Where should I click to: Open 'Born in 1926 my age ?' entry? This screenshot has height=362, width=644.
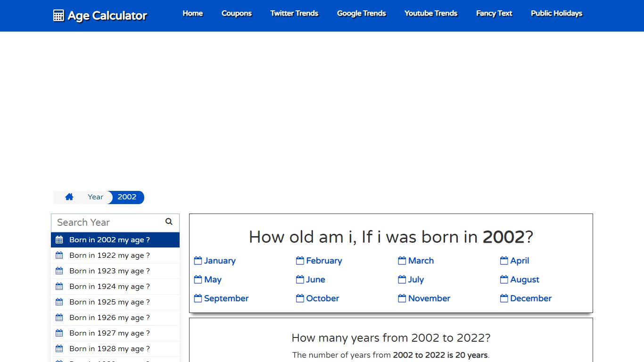(115, 318)
